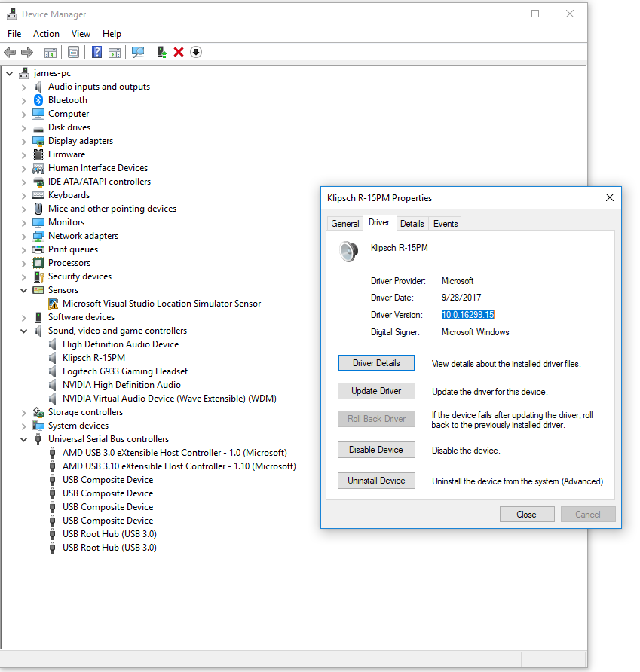640x672 pixels.
Task: Click the Properties toolbar icon
Action: 73,52
